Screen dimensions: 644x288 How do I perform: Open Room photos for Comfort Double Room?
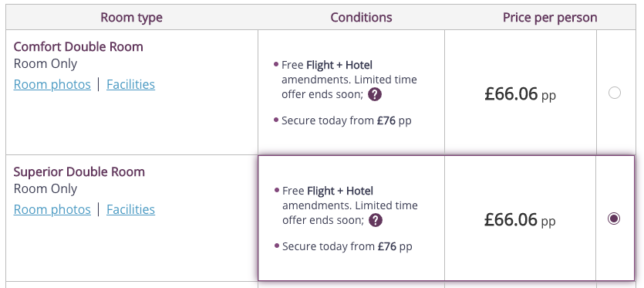(x=52, y=84)
